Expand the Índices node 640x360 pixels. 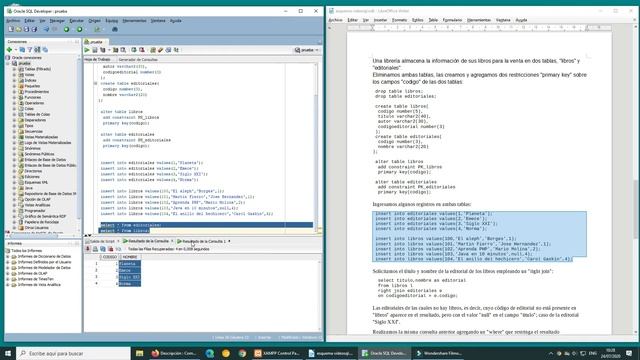[14, 81]
